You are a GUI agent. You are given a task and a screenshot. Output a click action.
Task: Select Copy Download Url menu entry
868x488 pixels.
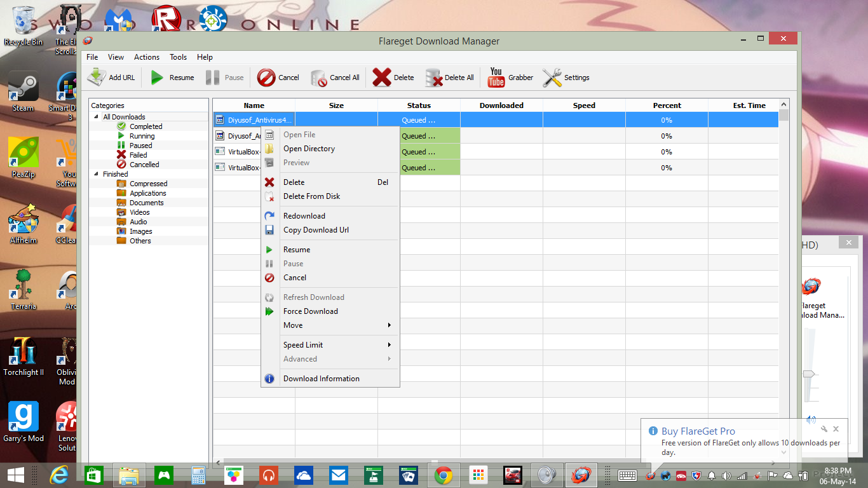coord(330,230)
